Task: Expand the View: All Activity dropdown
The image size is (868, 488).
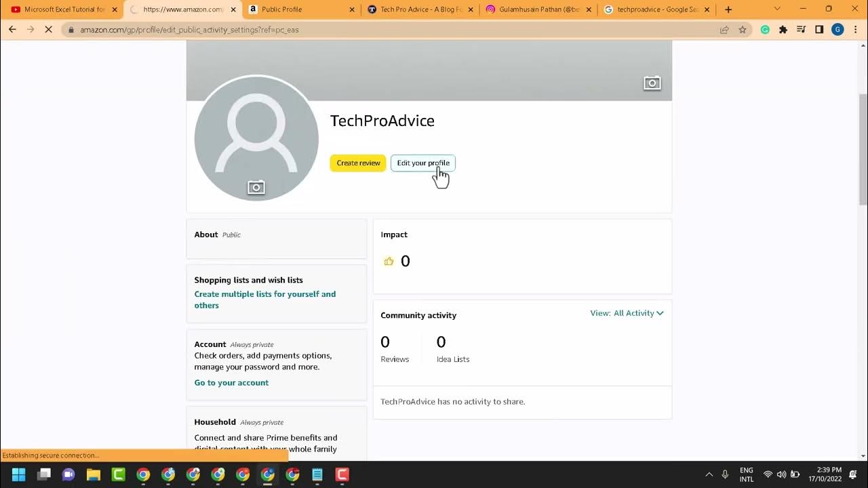Action: 627,313
